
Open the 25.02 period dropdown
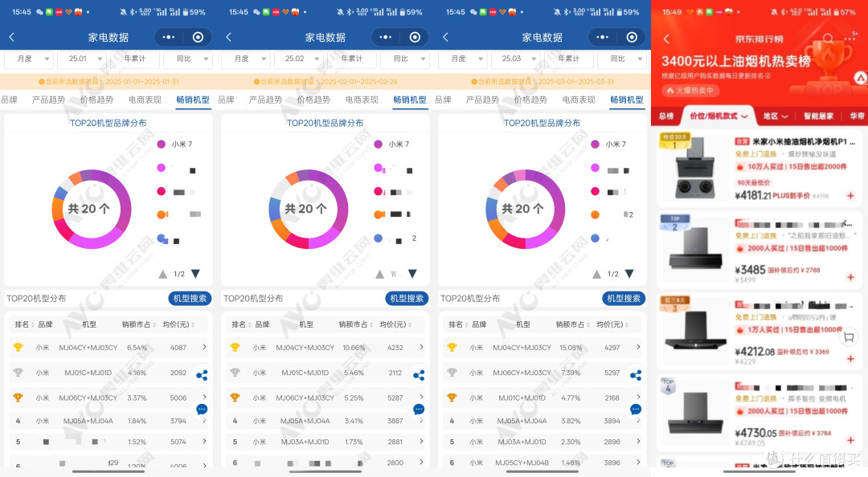point(300,59)
